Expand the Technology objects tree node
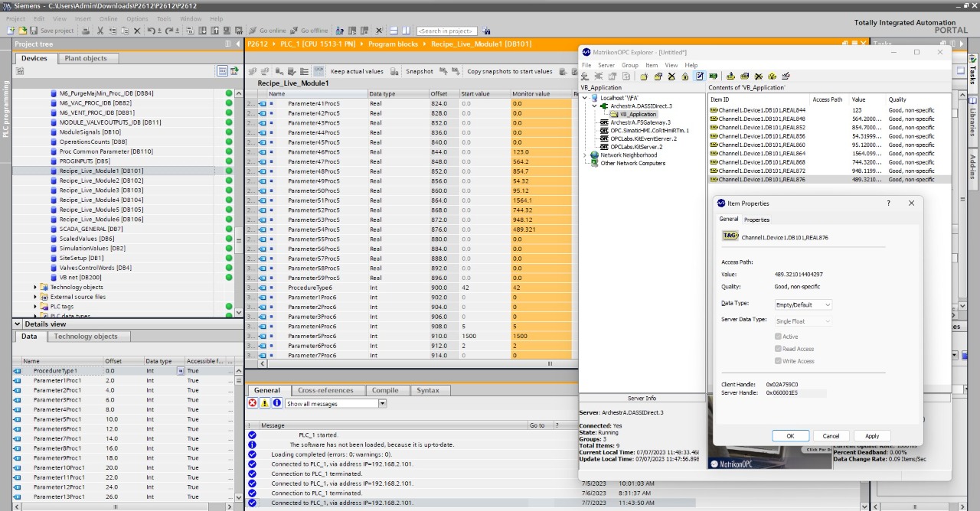 (35, 288)
